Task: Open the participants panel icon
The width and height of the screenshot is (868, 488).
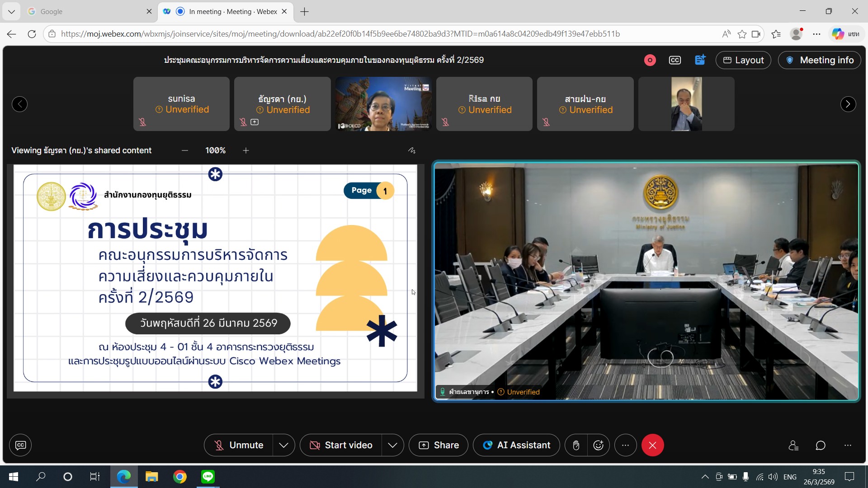Action: 793,445
